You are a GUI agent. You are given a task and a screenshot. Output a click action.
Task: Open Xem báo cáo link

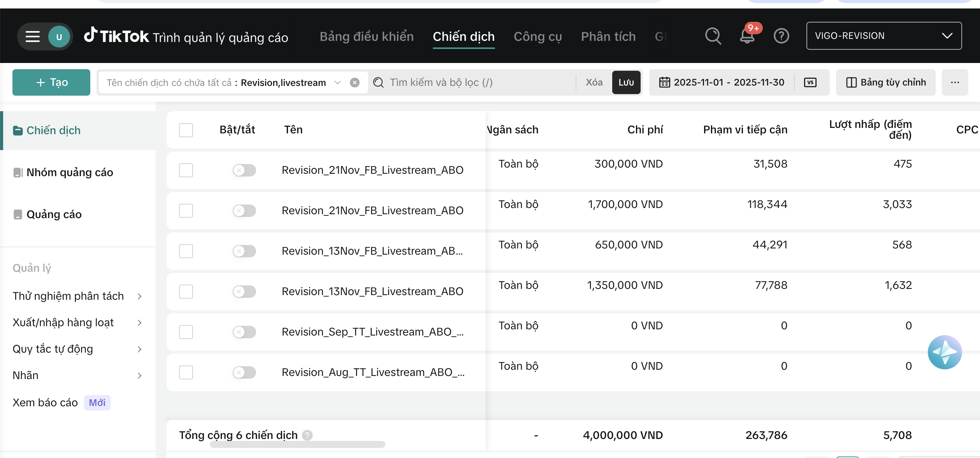pos(45,403)
